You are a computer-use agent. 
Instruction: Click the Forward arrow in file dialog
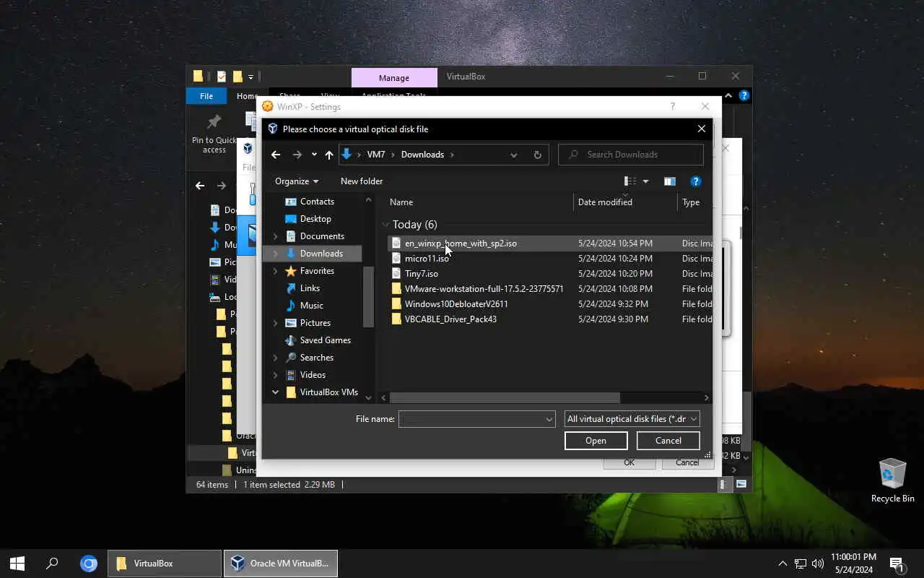(297, 155)
